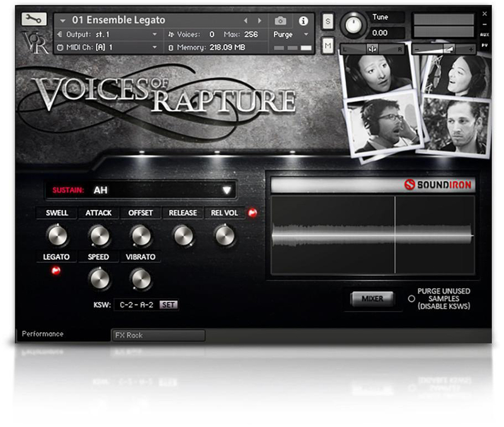Click the RELEASE label button
The image size is (504, 427).
[x=183, y=213]
